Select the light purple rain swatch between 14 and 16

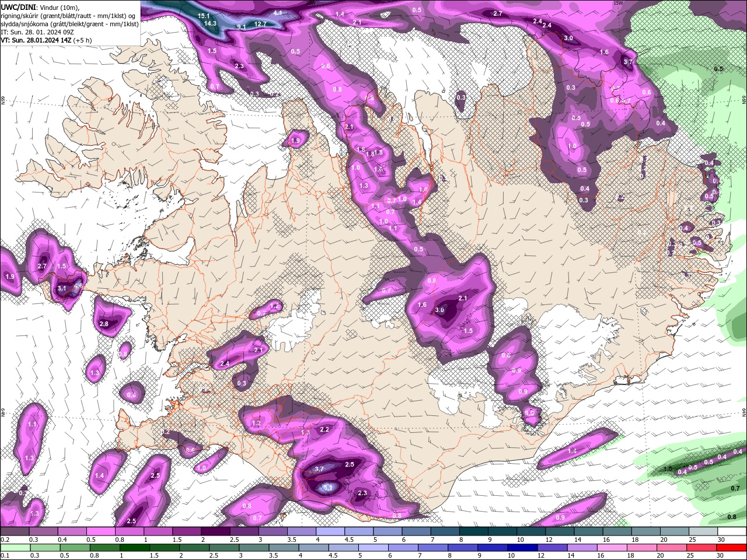click(584, 548)
